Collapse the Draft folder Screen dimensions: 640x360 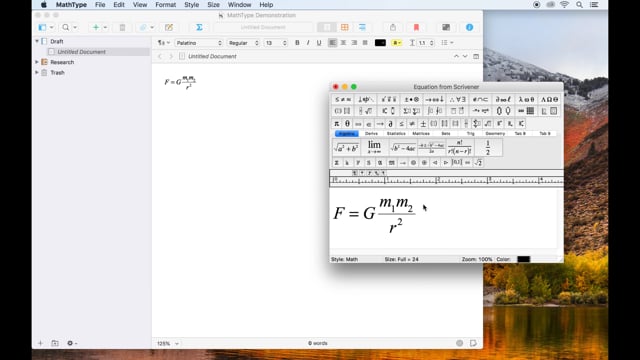[37, 41]
